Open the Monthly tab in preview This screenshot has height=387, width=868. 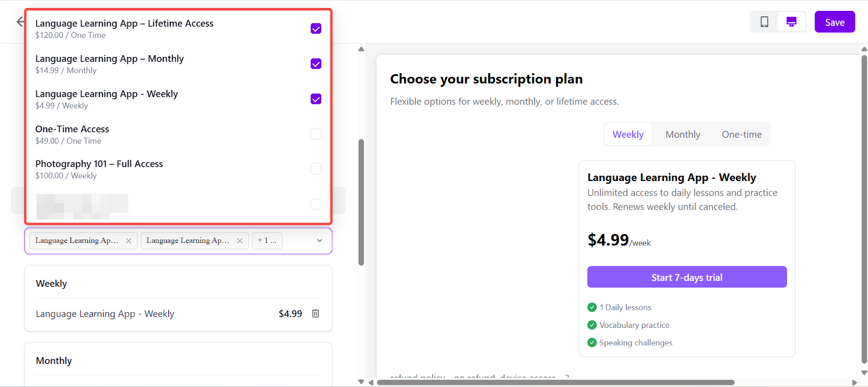tap(682, 134)
